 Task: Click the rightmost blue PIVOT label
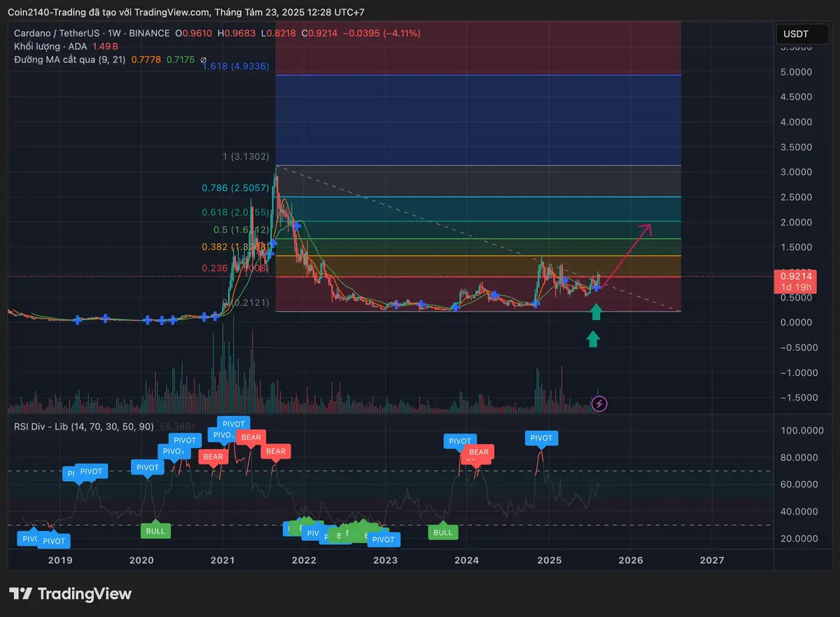[541, 438]
